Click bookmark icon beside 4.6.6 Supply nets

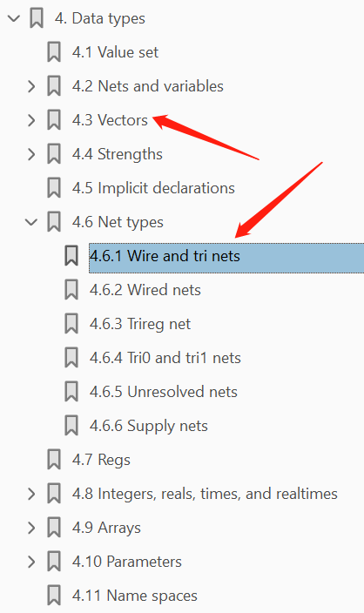71,426
